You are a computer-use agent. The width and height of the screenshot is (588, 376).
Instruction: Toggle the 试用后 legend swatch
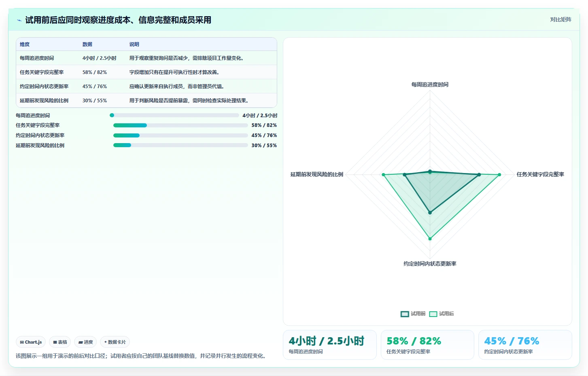(433, 314)
